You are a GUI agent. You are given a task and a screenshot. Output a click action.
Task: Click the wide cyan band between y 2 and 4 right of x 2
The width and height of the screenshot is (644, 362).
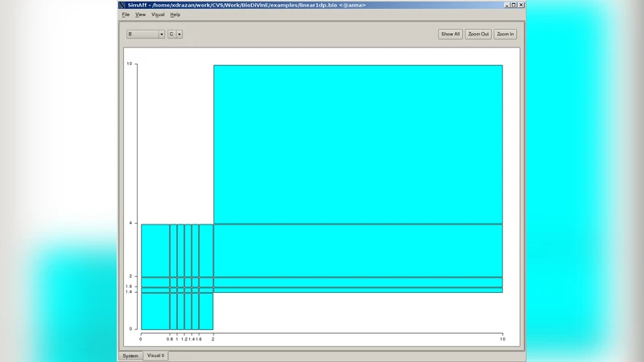(x=357, y=250)
